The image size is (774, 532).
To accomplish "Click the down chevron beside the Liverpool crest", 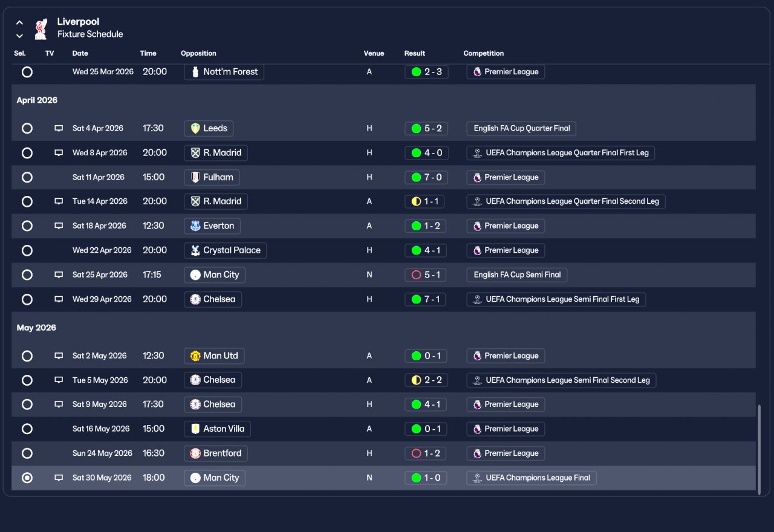I will coord(19,36).
